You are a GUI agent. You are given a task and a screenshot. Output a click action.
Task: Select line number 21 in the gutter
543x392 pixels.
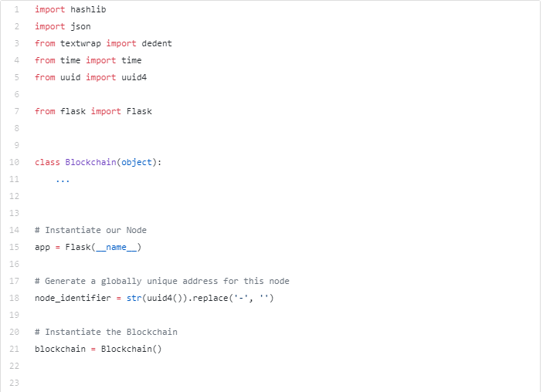[14, 349]
